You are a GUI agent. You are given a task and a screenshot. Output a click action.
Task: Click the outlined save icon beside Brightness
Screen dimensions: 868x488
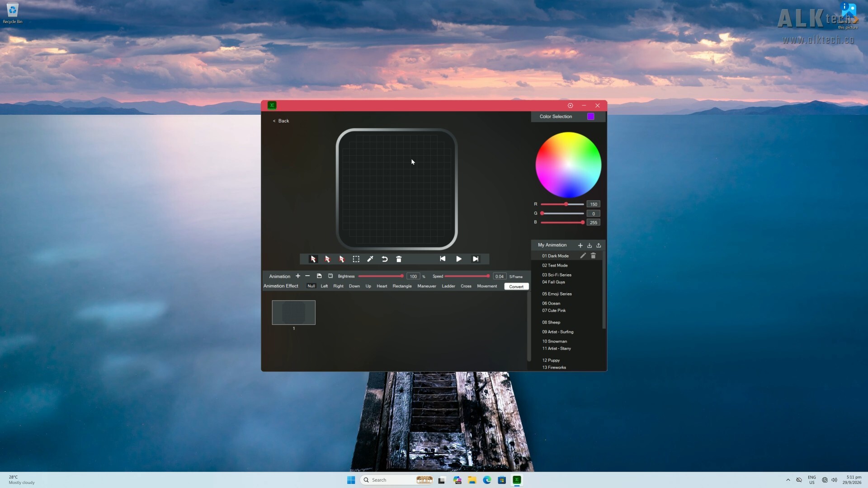pyautogui.click(x=330, y=276)
